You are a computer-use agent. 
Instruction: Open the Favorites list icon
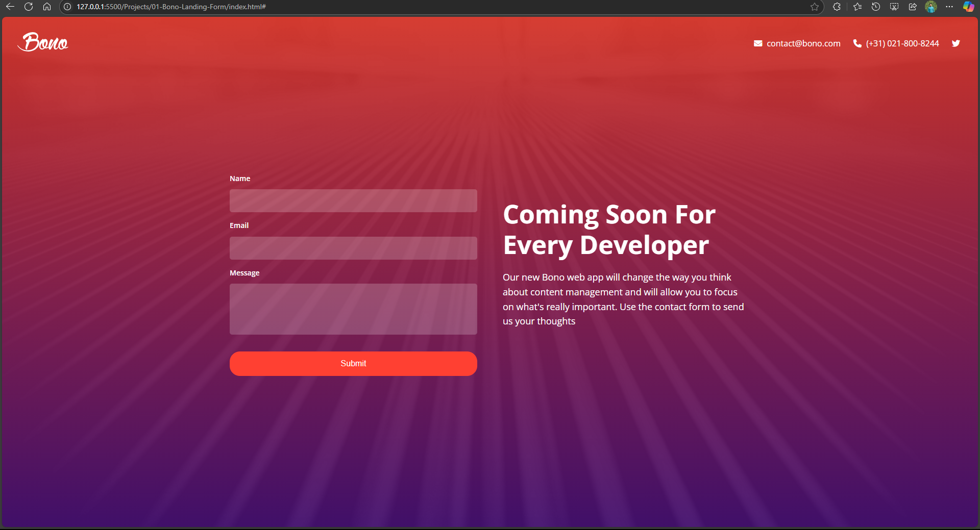pyautogui.click(x=857, y=7)
